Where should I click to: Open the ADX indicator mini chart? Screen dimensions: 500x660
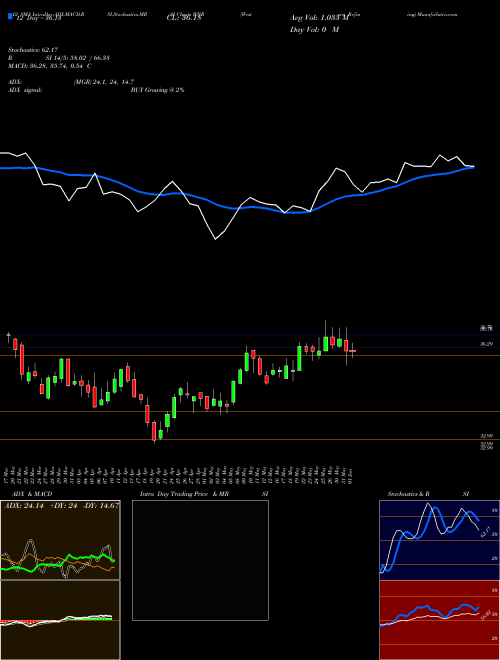(60, 540)
